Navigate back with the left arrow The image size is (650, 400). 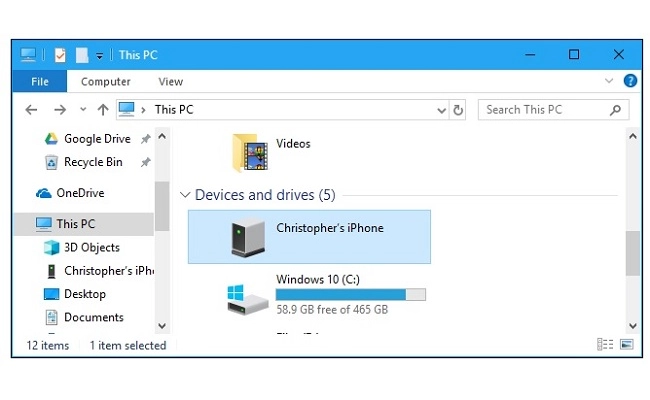pos(31,110)
